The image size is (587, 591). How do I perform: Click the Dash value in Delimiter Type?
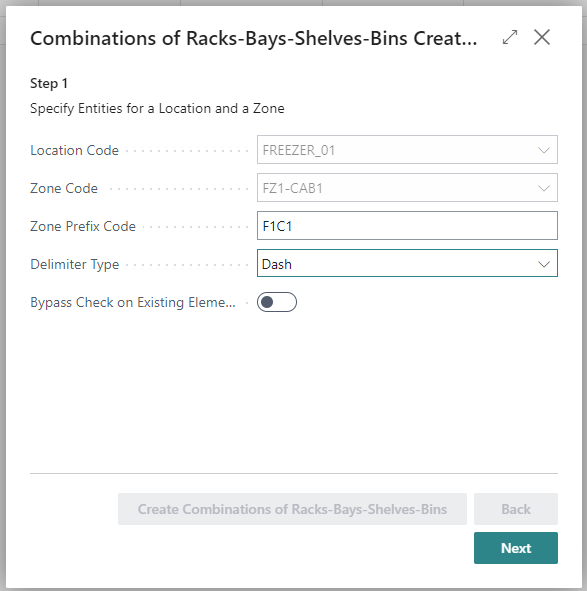pos(277,264)
